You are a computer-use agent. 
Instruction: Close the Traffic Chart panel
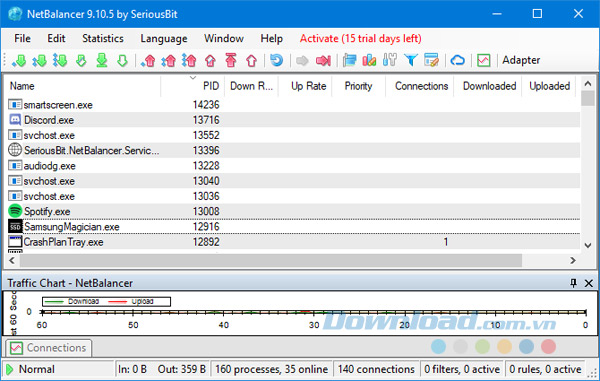click(589, 283)
